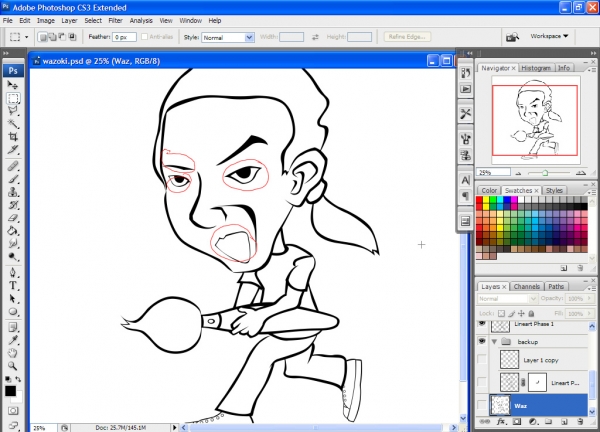Open the Opacity slider arrow
The height and width of the screenshot is (432, 600).
[589, 298]
